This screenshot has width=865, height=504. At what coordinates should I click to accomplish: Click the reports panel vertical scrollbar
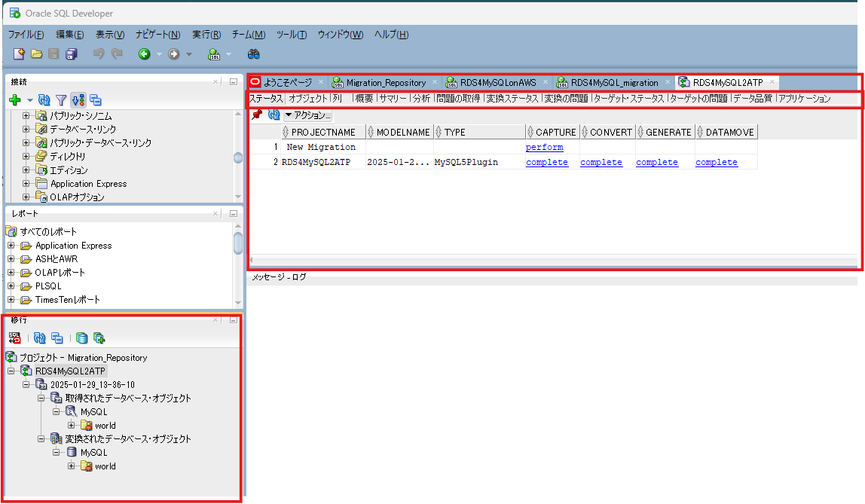pos(238,264)
